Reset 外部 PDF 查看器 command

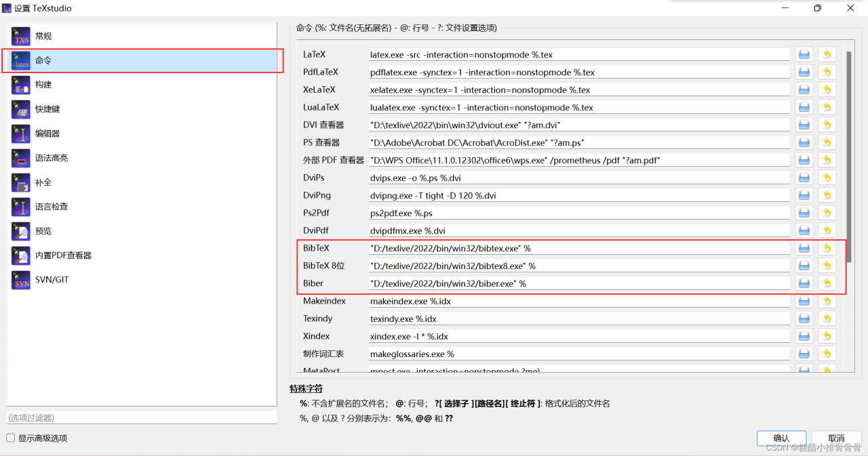827,160
